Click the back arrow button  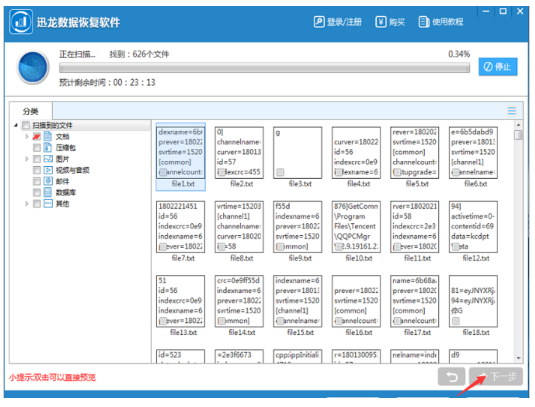[x=452, y=377]
